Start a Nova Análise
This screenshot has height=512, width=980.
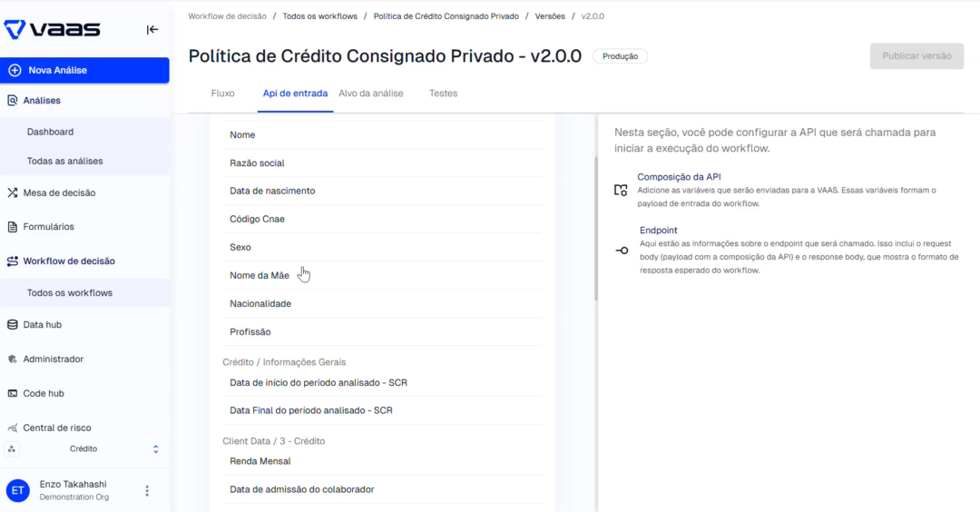84,70
